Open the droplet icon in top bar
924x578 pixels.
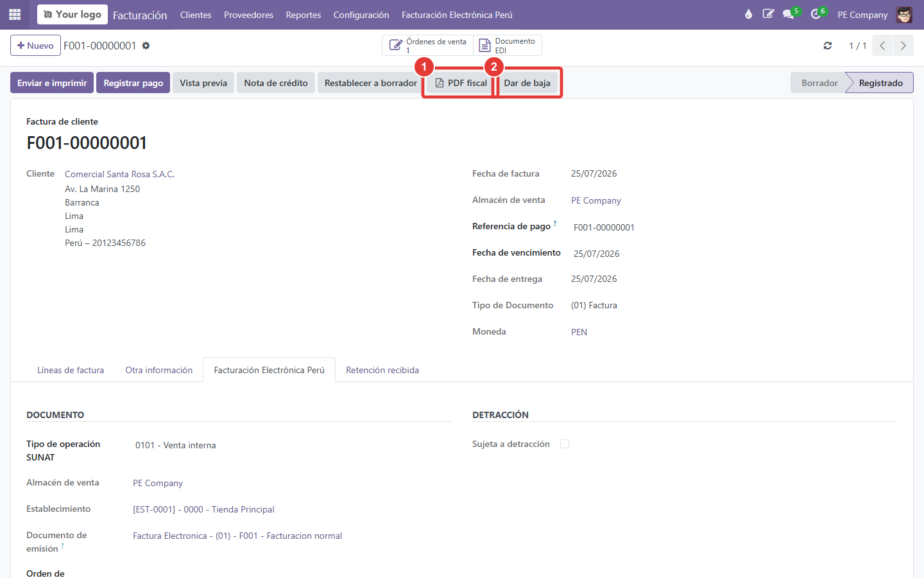(x=748, y=14)
